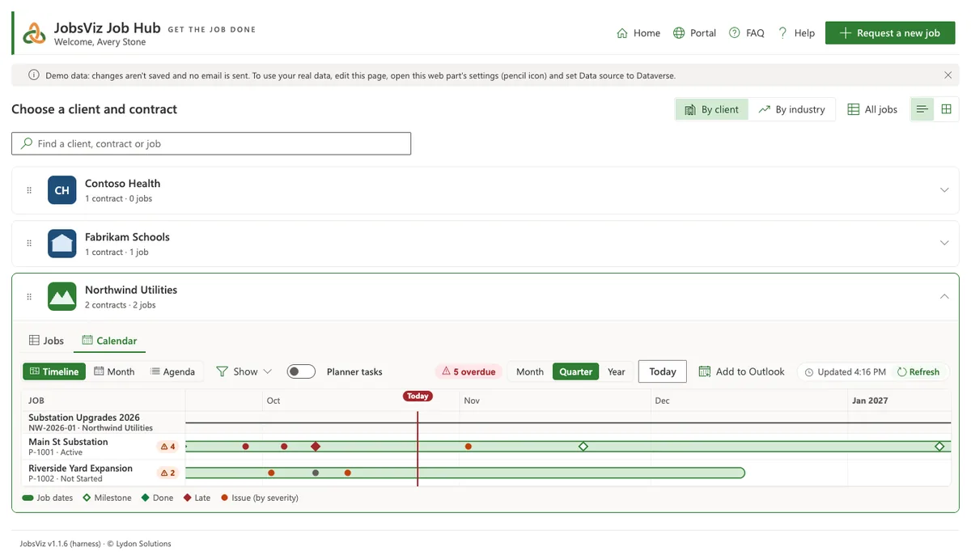This screenshot has width=971, height=560.
Task: Open the Portal link
Action: pyautogui.click(x=694, y=33)
